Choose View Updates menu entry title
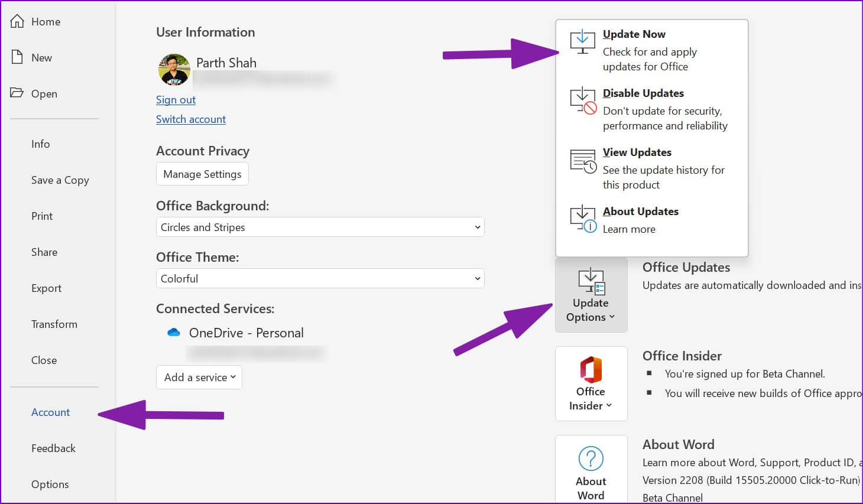The width and height of the screenshot is (863, 504). (x=637, y=152)
